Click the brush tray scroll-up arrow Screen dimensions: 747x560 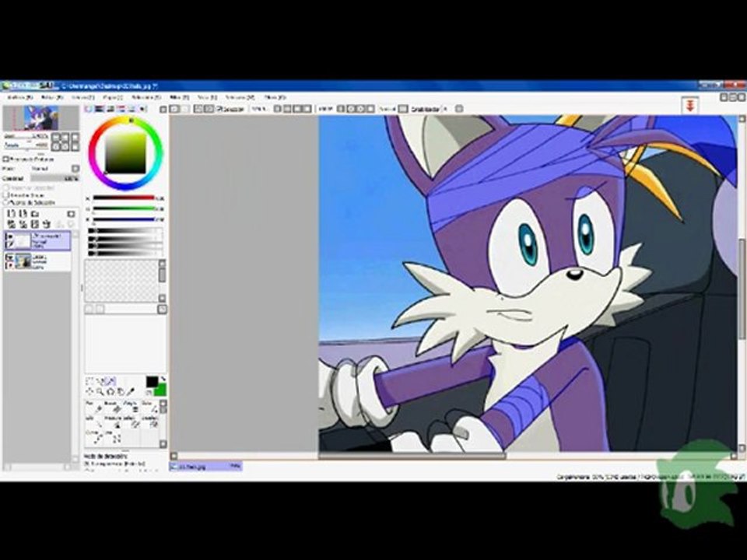[x=163, y=404]
